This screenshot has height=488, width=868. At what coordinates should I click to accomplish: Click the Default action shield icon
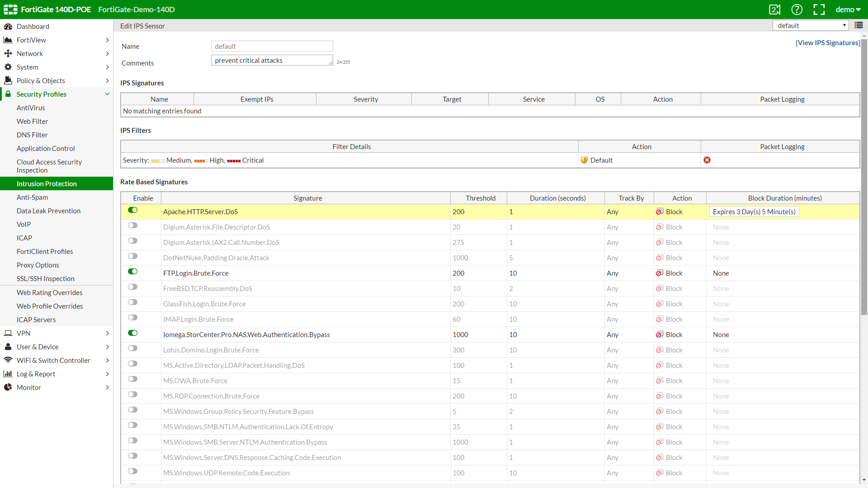click(x=584, y=160)
